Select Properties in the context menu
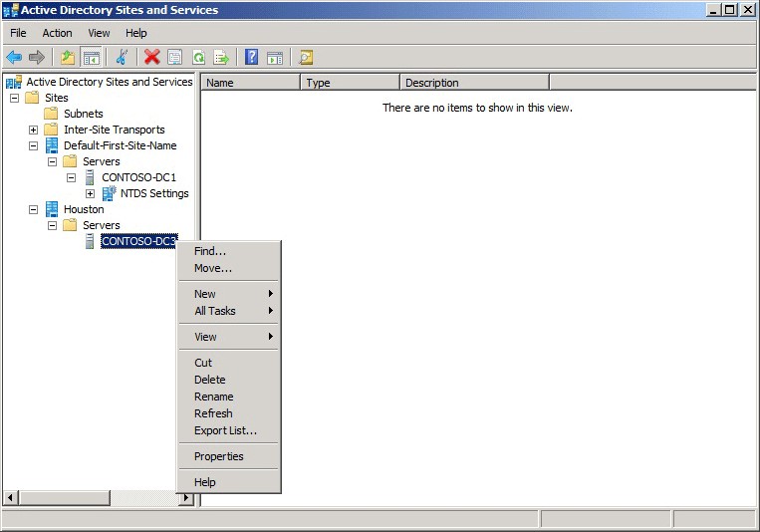The image size is (760, 532). (218, 456)
